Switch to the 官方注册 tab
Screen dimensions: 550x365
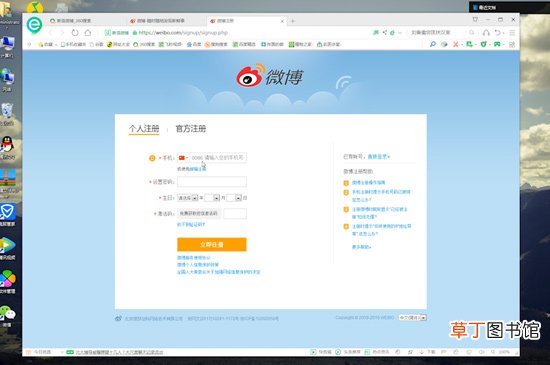[x=190, y=129]
